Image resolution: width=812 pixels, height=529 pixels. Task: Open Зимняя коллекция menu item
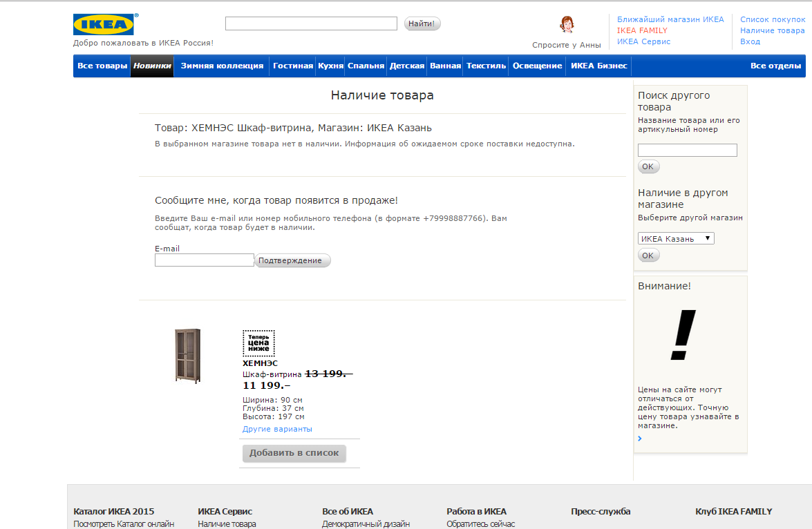(x=222, y=66)
